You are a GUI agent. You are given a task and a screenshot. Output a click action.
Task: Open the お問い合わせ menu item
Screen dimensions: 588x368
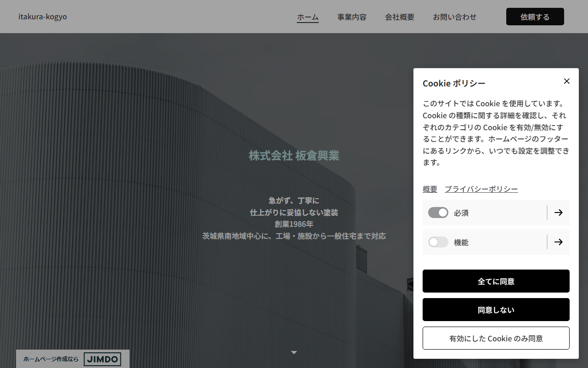click(x=455, y=17)
